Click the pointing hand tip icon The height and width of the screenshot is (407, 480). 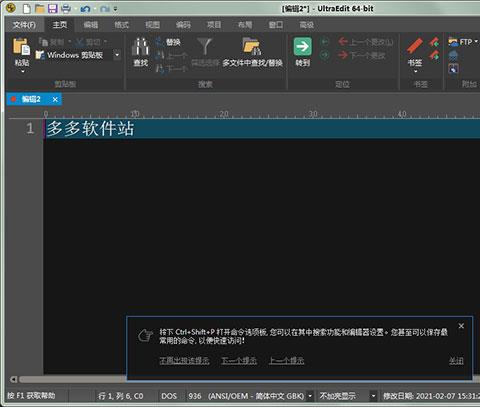coord(145,336)
